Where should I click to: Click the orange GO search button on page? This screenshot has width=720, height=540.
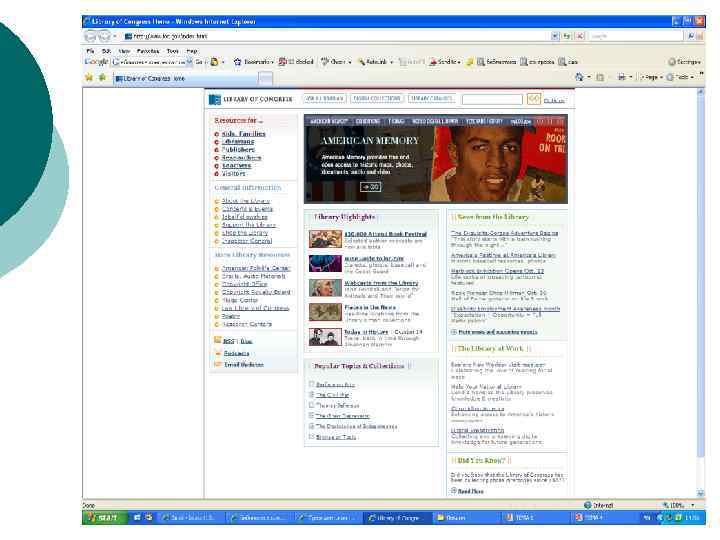tap(534, 99)
